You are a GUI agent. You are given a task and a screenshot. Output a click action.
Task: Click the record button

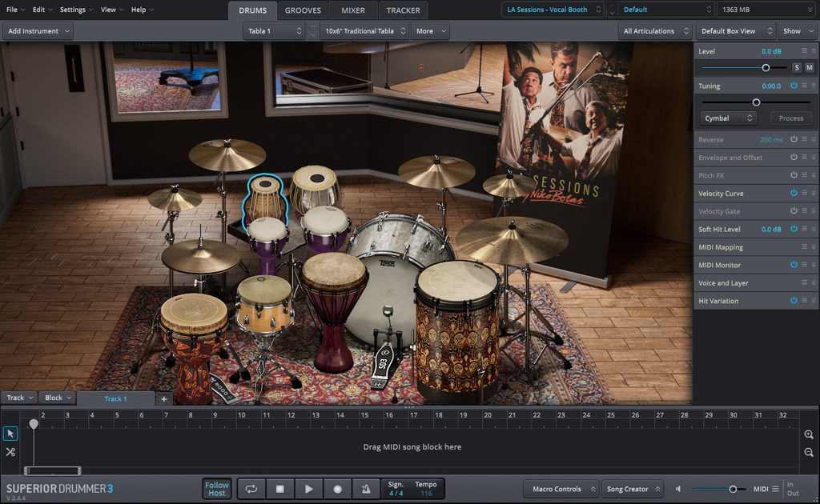337,489
